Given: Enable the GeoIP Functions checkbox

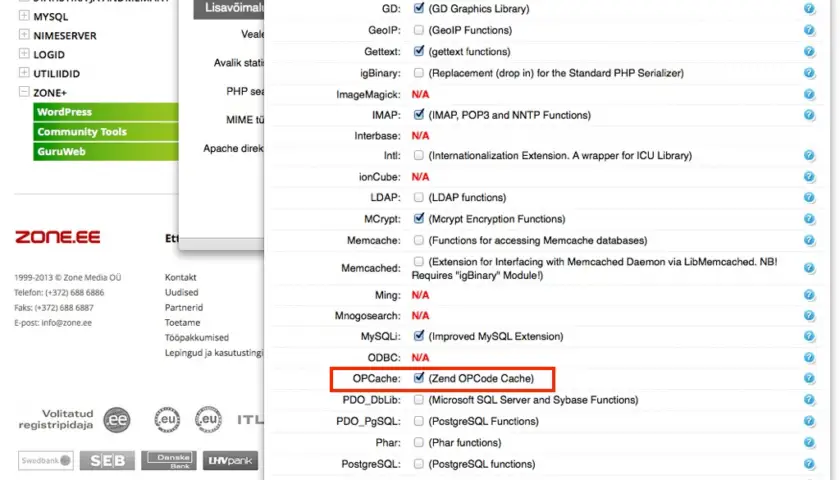Looking at the screenshot, I should click(x=418, y=30).
